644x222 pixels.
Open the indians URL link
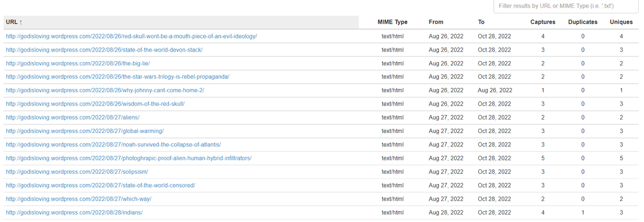click(x=74, y=212)
